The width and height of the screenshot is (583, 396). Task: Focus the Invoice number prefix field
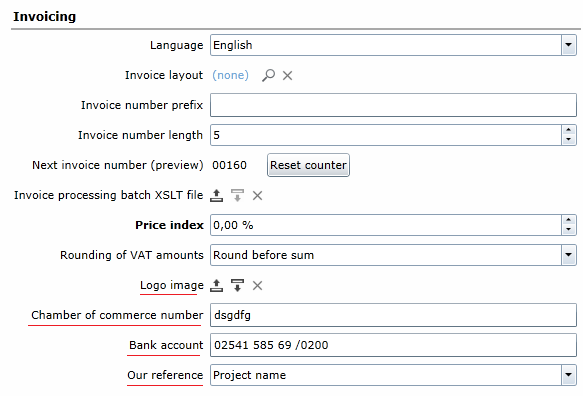point(393,105)
